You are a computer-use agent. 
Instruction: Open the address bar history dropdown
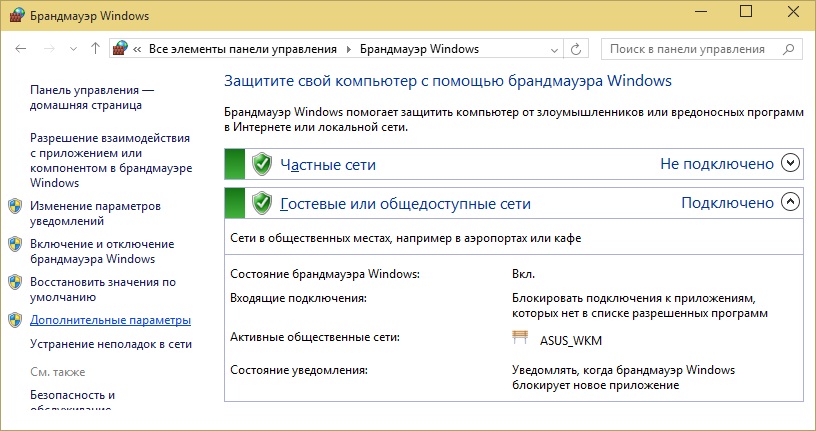coord(553,48)
